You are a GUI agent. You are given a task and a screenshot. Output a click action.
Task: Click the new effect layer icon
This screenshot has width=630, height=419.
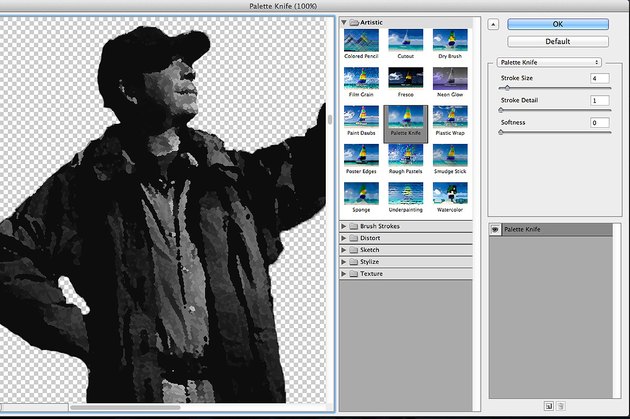[549, 406]
